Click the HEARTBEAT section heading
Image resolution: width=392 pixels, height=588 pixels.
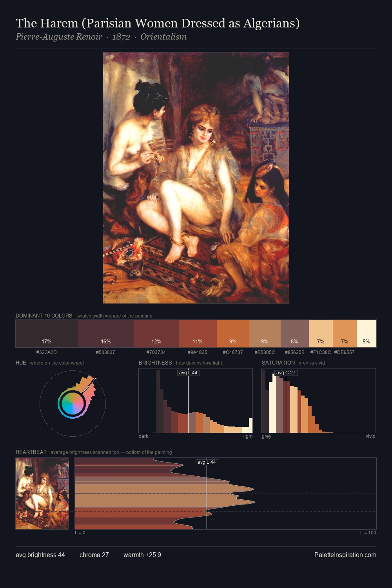click(31, 452)
